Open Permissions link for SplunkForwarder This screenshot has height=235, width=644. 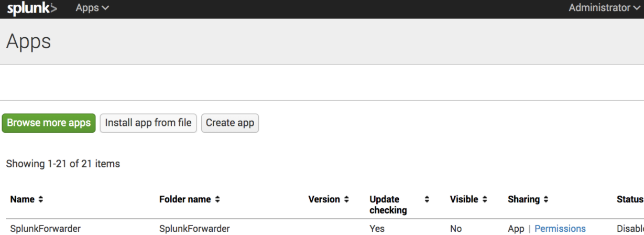(x=560, y=229)
